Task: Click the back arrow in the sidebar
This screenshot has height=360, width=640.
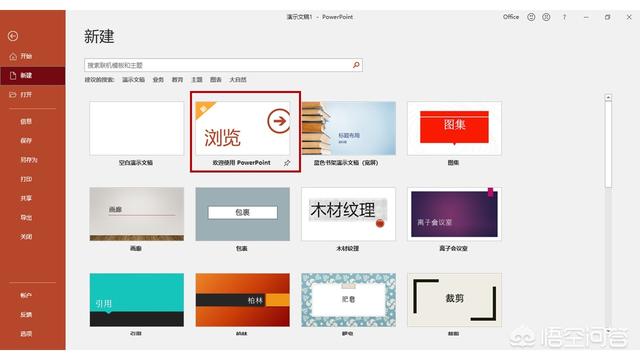Action: point(13,36)
